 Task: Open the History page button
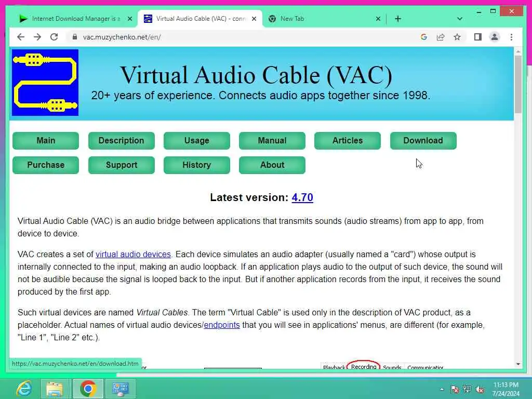[197, 165]
